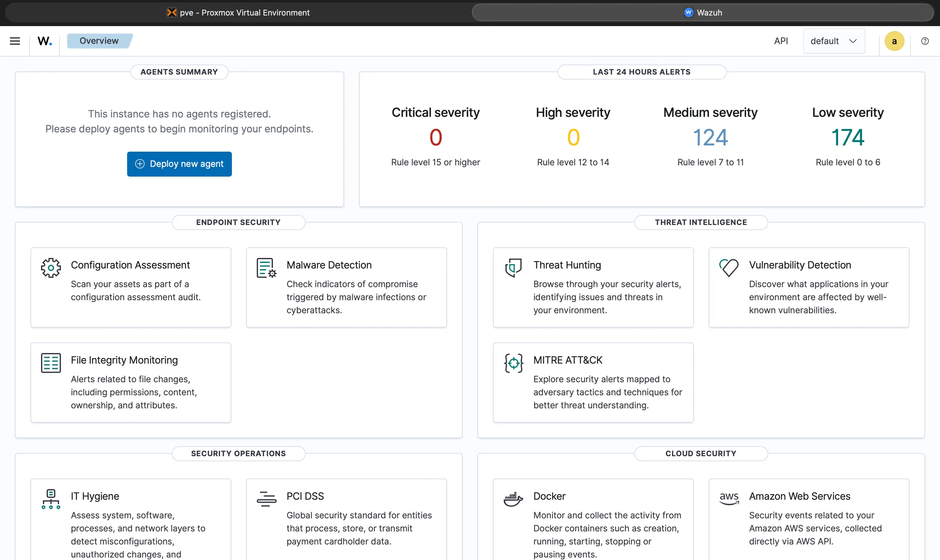This screenshot has height=560, width=940.
Task: Click the 'Critical severity' heading
Action: click(x=435, y=112)
